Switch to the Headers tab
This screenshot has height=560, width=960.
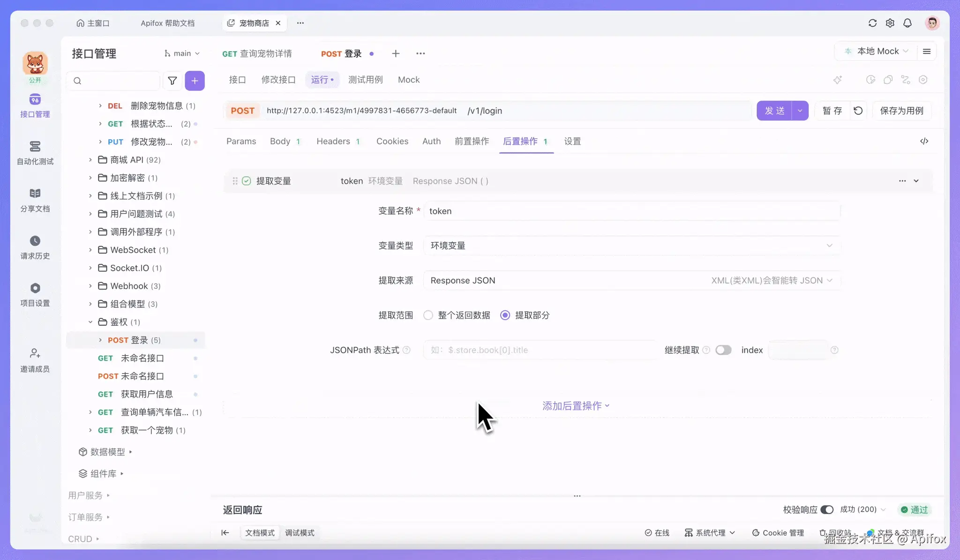click(333, 141)
